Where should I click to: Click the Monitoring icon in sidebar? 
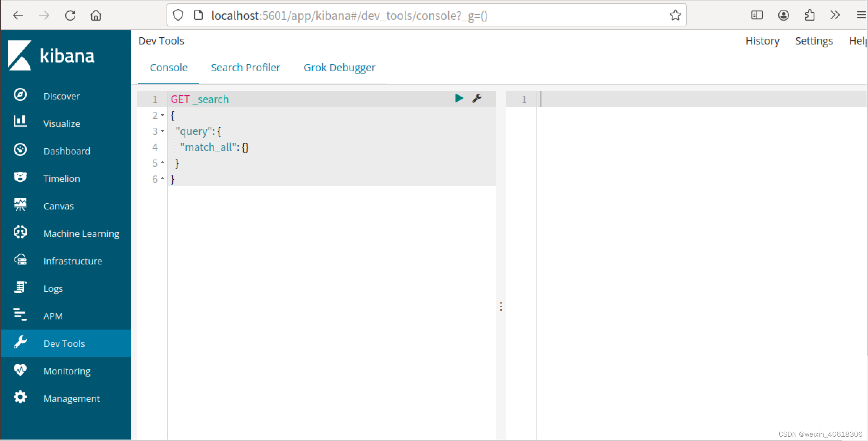[20, 371]
